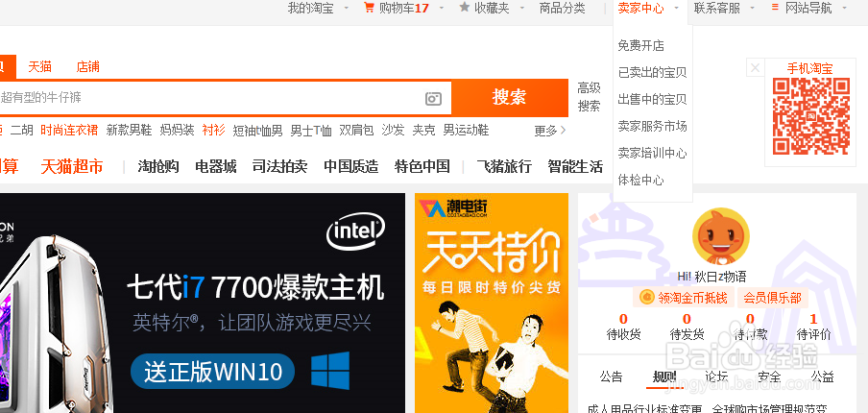Open 商品分类 in top bar
This screenshot has height=413, width=868.
(562, 9)
